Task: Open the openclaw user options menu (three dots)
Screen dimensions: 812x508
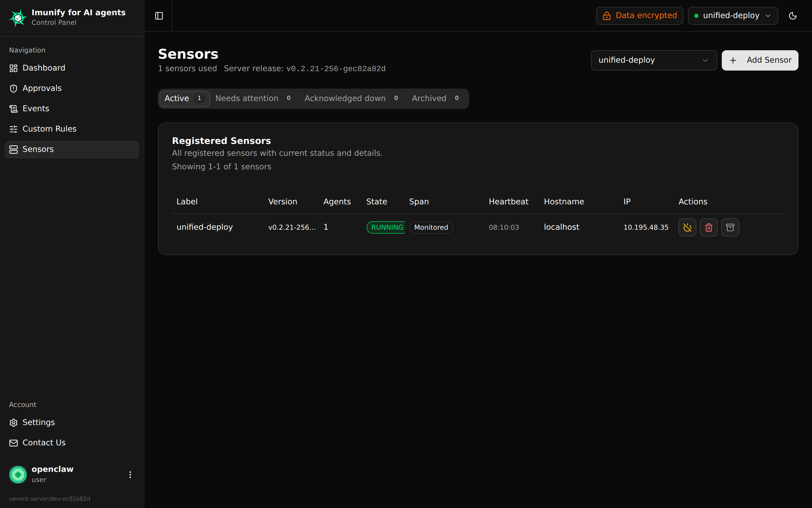Action: point(130,474)
